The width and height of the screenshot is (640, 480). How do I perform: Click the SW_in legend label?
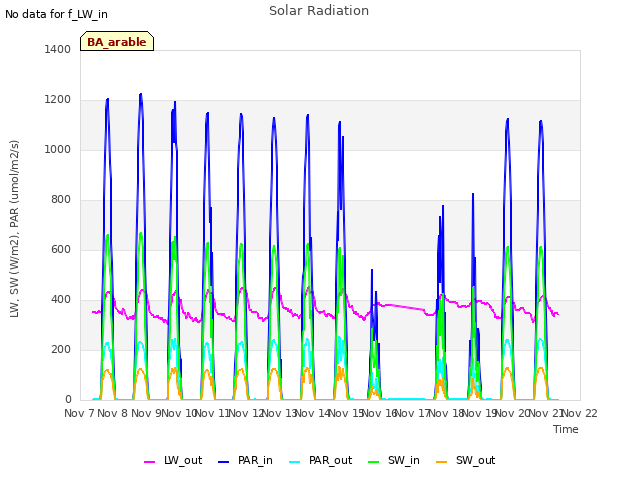(404, 460)
